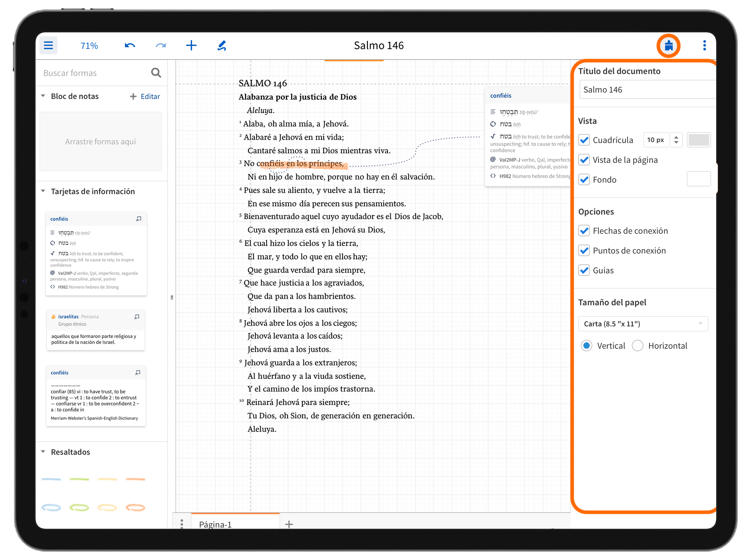Click confiéis title of first sidebar card

click(x=59, y=219)
